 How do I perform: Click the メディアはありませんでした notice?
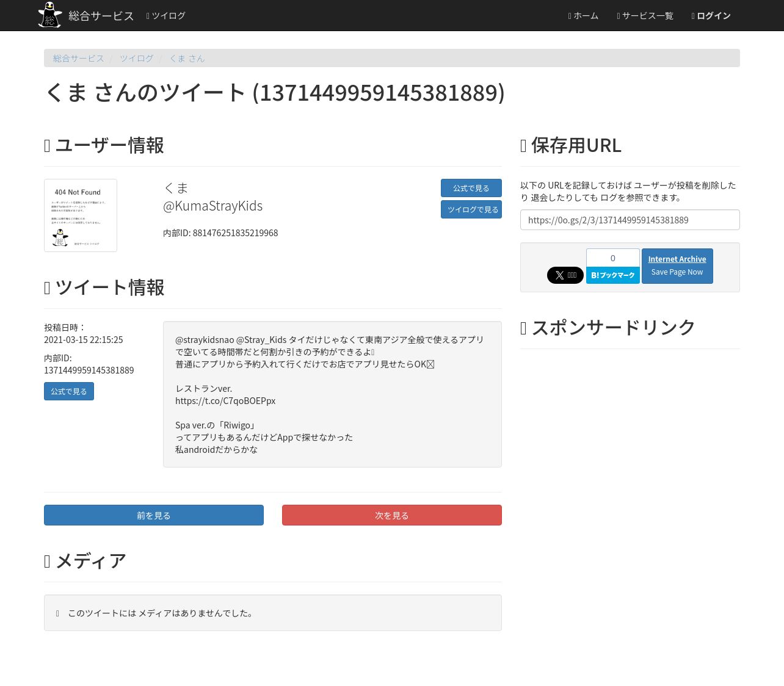(x=273, y=613)
